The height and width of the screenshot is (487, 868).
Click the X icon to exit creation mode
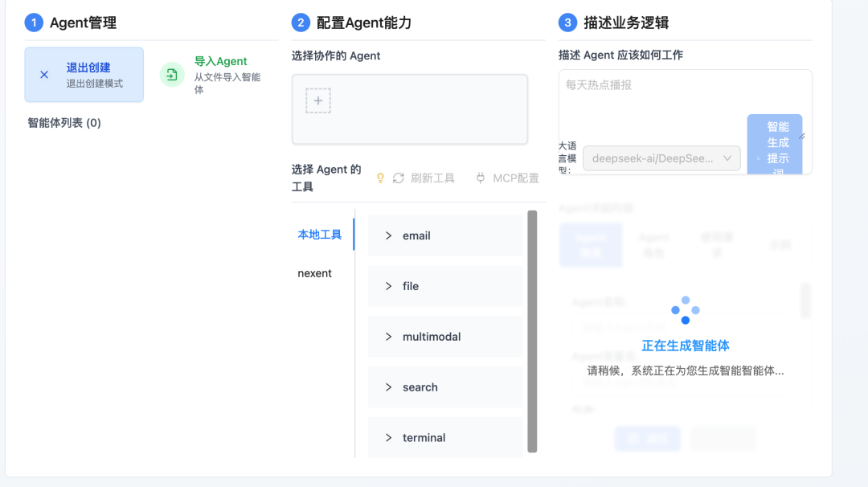point(44,75)
